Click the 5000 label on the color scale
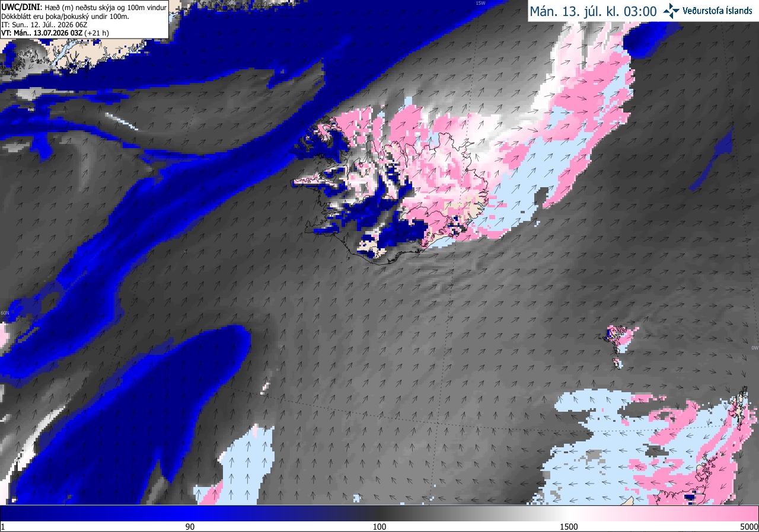Image resolution: width=759 pixels, height=532 pixels. click(x=749, y=527)
